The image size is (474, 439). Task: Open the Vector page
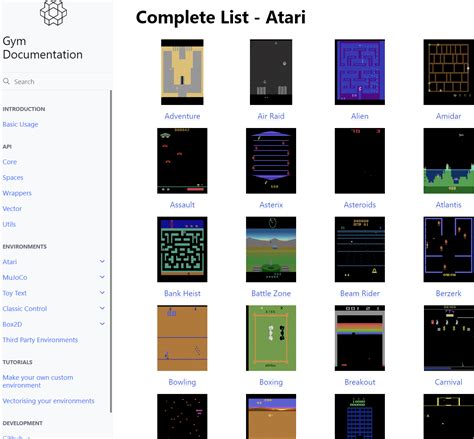[12, 209]
